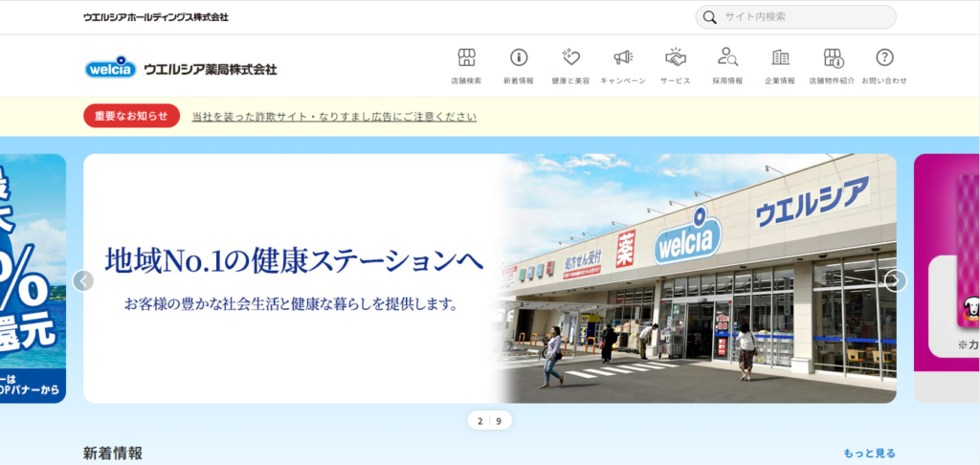Viewport: 980px width, 465px height.
Task: Click the slide counter 2 | 9 indicator
Action: (489, 421)
